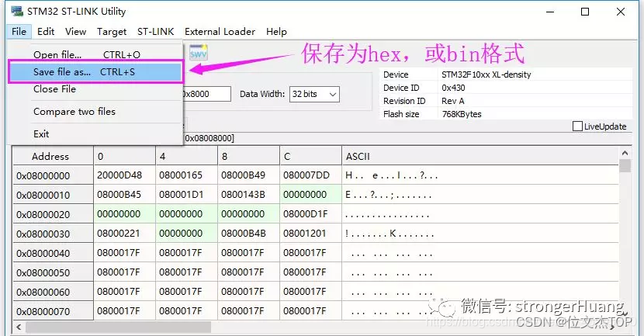The height and width of the screenshot is (336, 644).
Task: Minimize the ST-LINK Utility window
Action: point(550,12)
